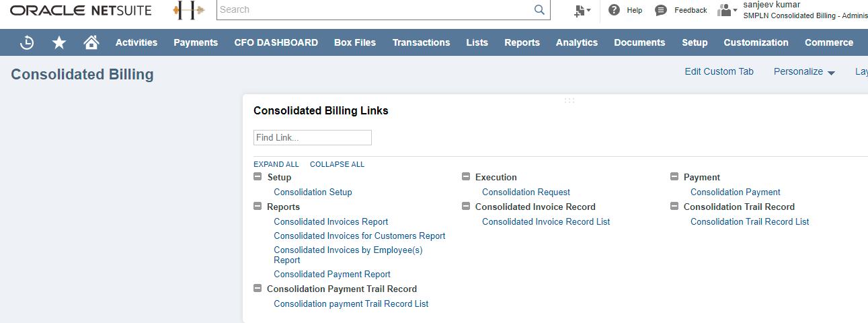Click the Oracle NetSuite logo
Screen dimensions: 868x323
(81, 10)
